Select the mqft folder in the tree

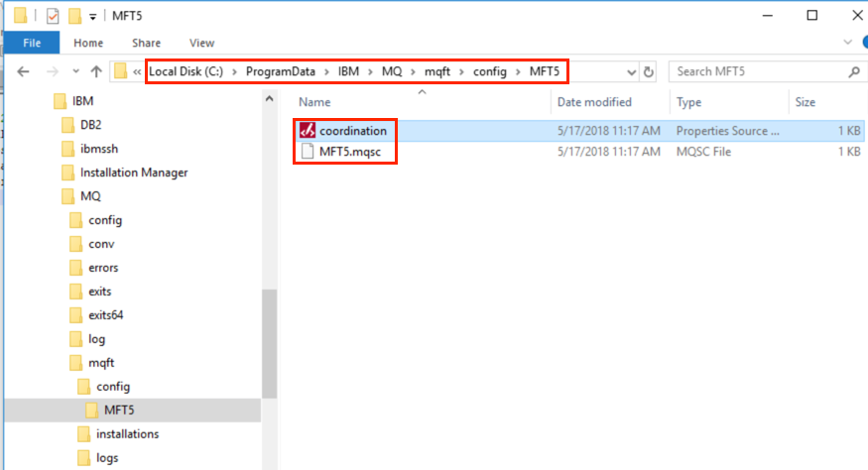101,363
